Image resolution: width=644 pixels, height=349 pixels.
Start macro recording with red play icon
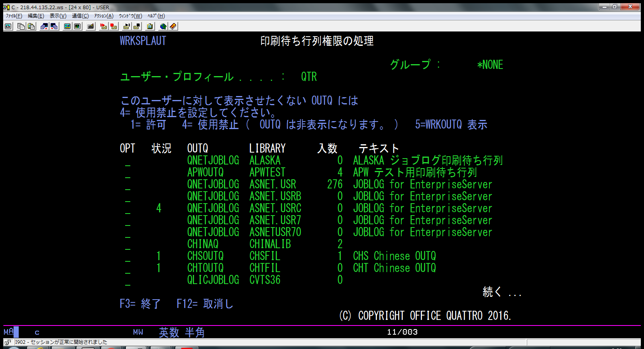pyautogui.click(x=104, y=26)
